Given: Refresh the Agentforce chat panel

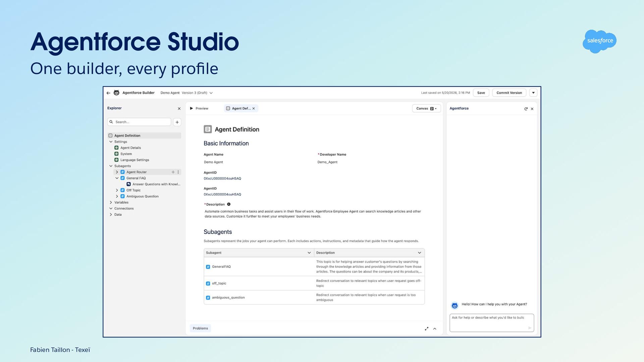Looking at the screenshot, I should tap(526, 109).
